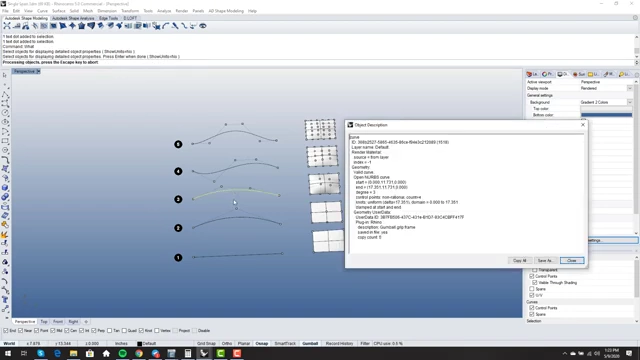The image size is (640, 360).
Task: Enable the Quad object snap checkbox
Action: click(x=124, y=331)
